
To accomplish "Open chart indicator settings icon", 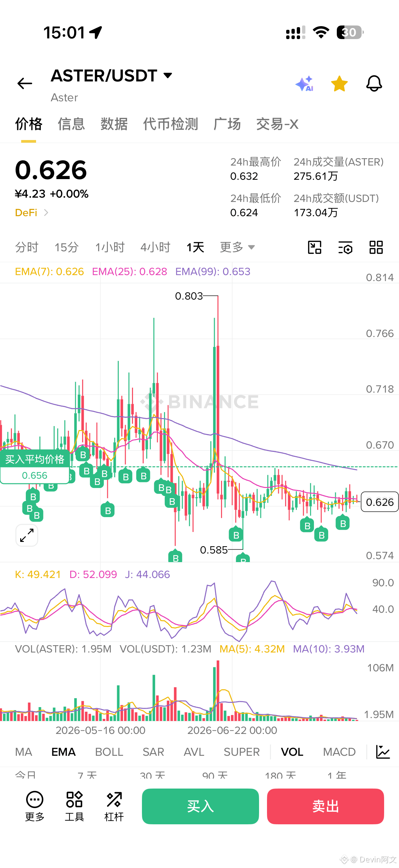I will pyautogui.click(x=345, y=247).
